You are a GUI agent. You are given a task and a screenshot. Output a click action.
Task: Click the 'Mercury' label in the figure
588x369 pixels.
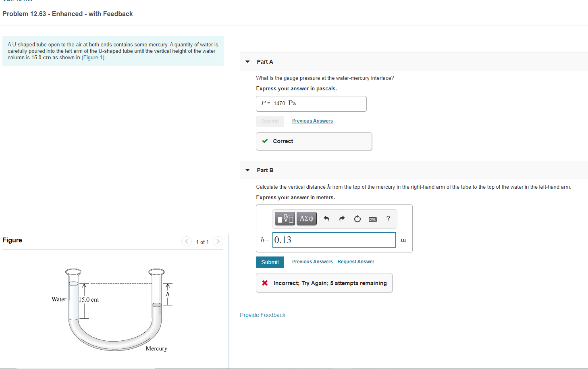tap(156, 348)
